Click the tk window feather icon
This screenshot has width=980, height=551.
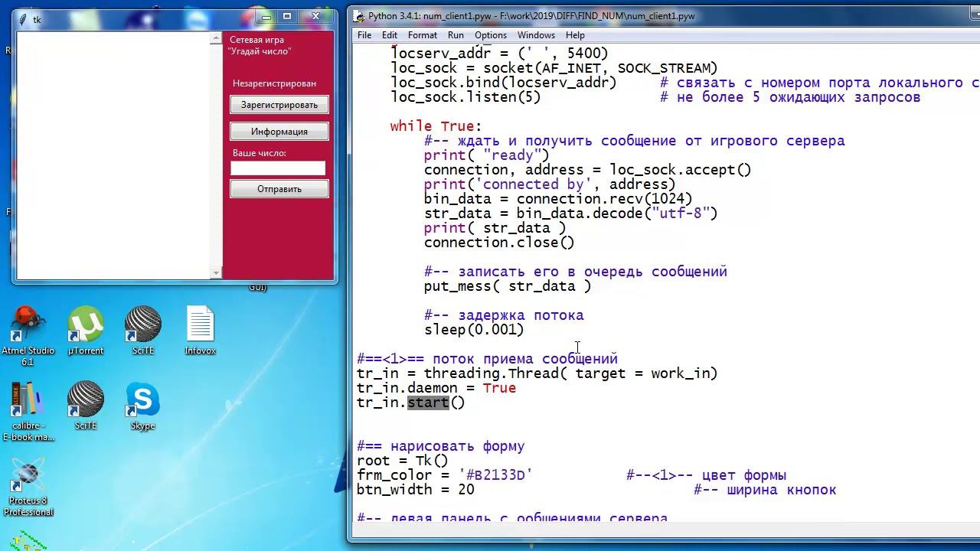click(23, 19)
